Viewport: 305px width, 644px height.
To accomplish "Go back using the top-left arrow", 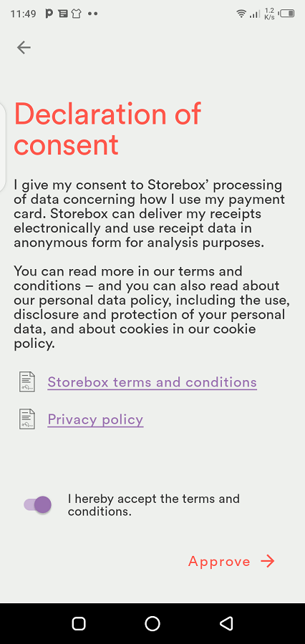I will (24, 48).
